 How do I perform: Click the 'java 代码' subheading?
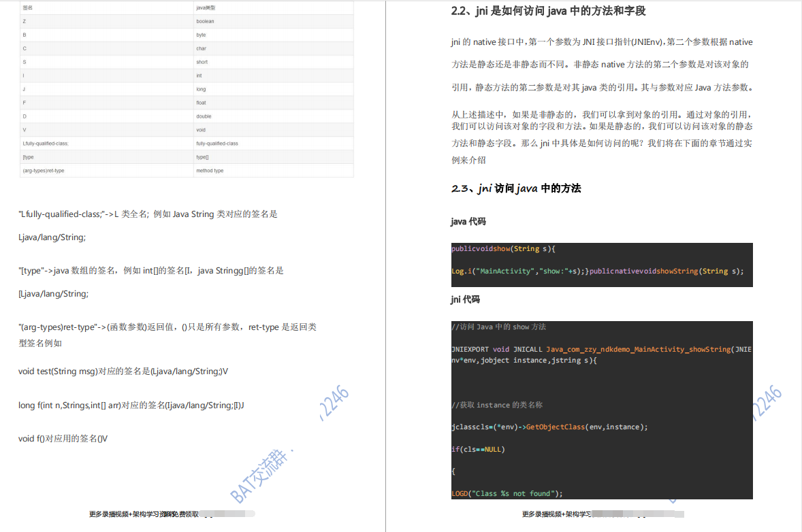point(468,221)
